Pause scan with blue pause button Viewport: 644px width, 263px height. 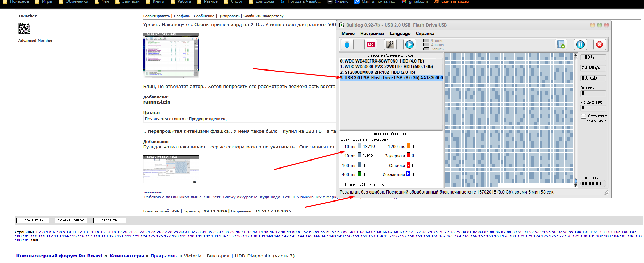point(580,44)
